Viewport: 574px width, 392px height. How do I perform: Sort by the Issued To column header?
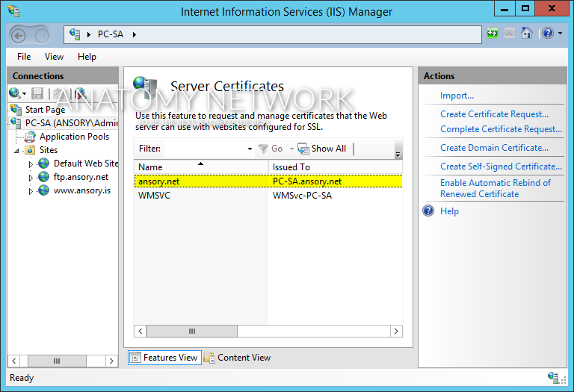336,167
